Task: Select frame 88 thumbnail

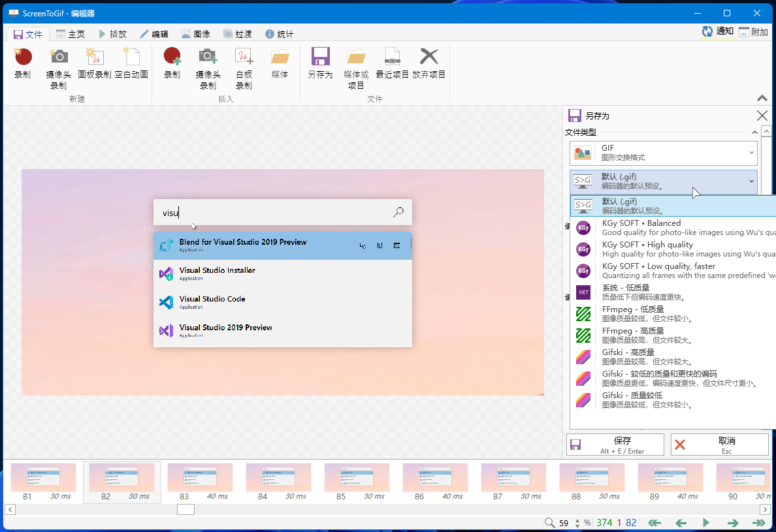Action: tap(592, 482)
